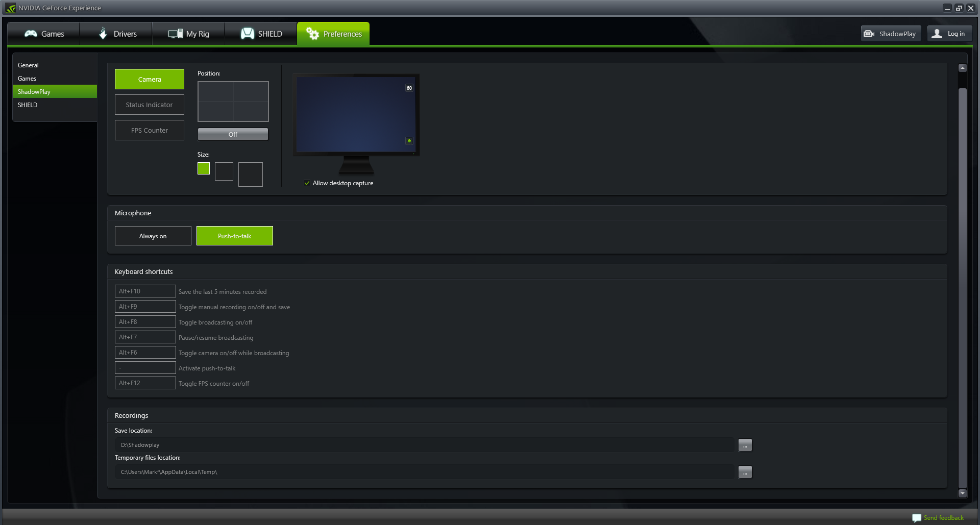Click the Send feedback speech bubble icon

tap(917, 518)
